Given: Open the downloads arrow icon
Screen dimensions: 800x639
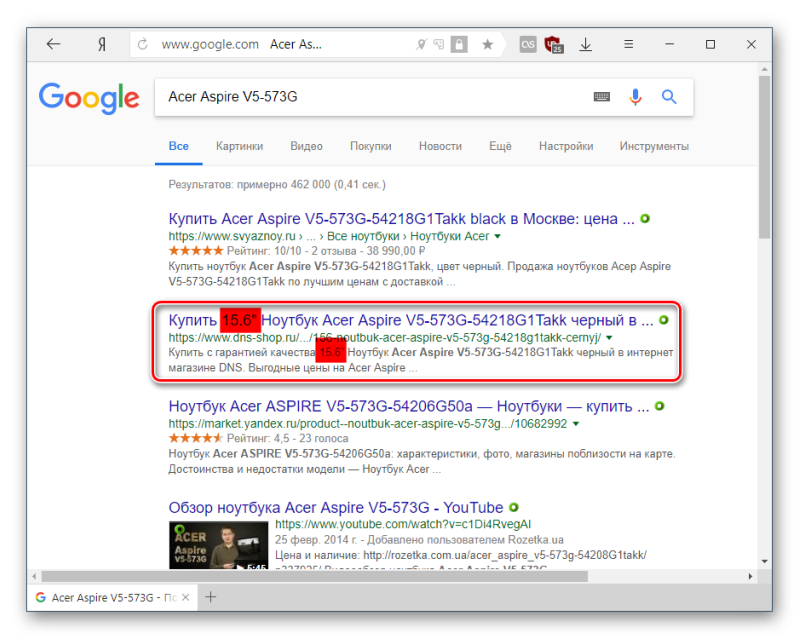Looking at the screenshot, I should pyautogui.click(x=586, y=44).
